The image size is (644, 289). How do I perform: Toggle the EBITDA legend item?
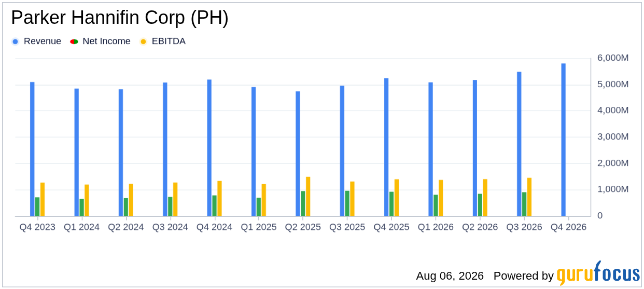[163, 42]
